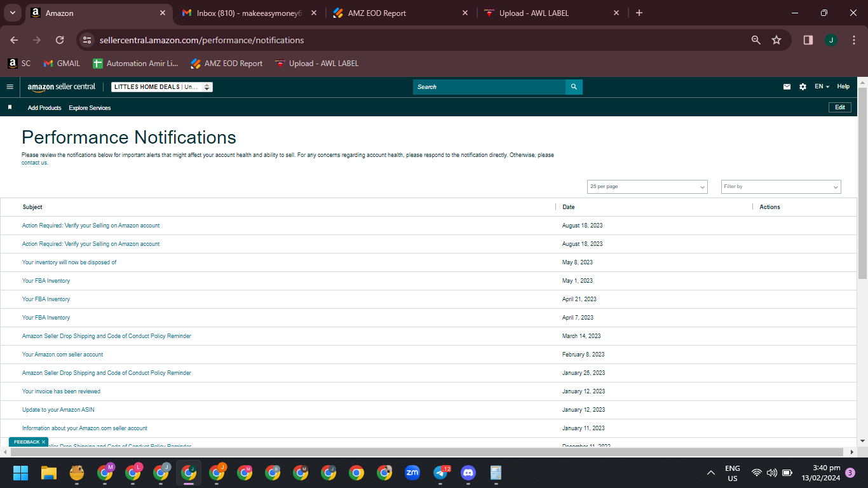
Task: Open the January 25, 2023 Drop Shipping Policy Reminder
Action: (107, 373)
